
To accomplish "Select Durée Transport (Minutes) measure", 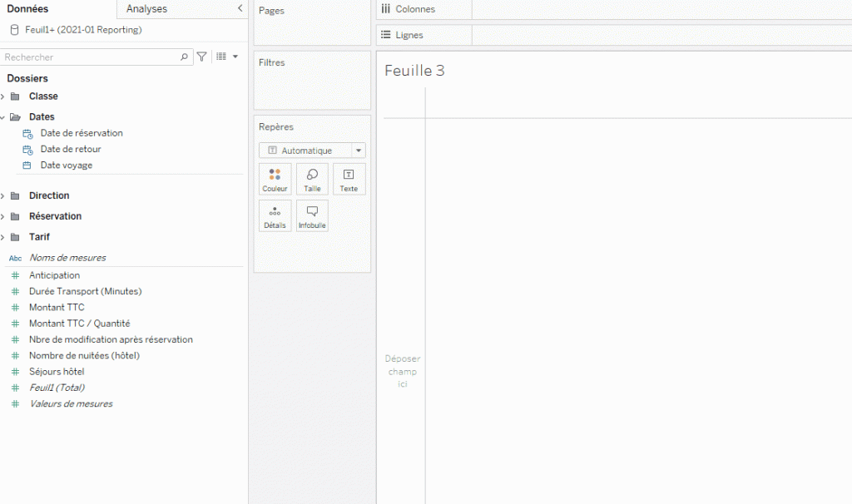I will point(86,291).
